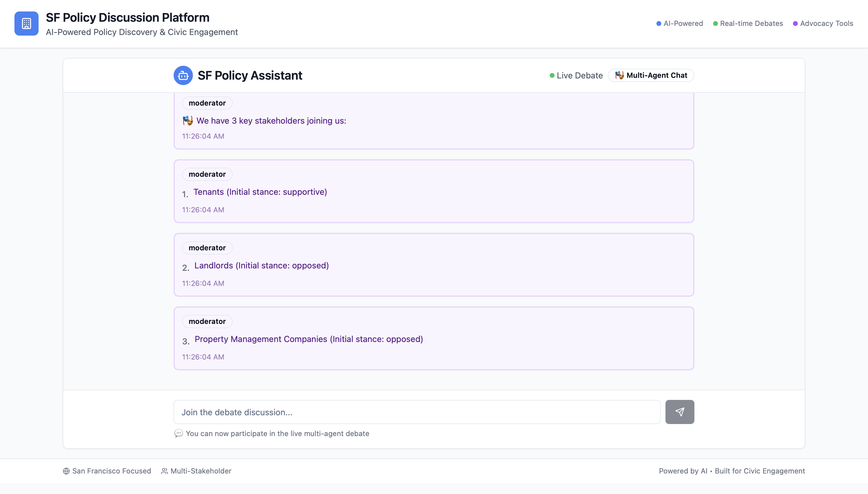Click the Property Management Companies message
This screenshot has height=494, width=868.
point(309,339)
